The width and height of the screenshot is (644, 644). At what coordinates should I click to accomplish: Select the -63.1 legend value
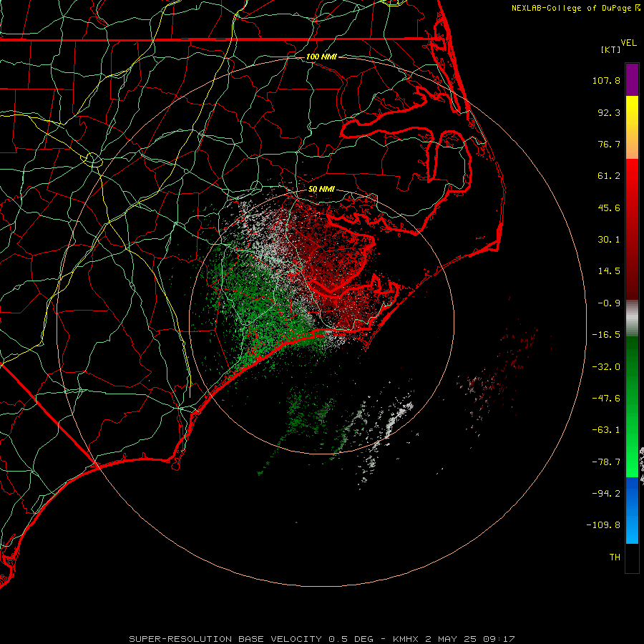[x=606, y=430]
